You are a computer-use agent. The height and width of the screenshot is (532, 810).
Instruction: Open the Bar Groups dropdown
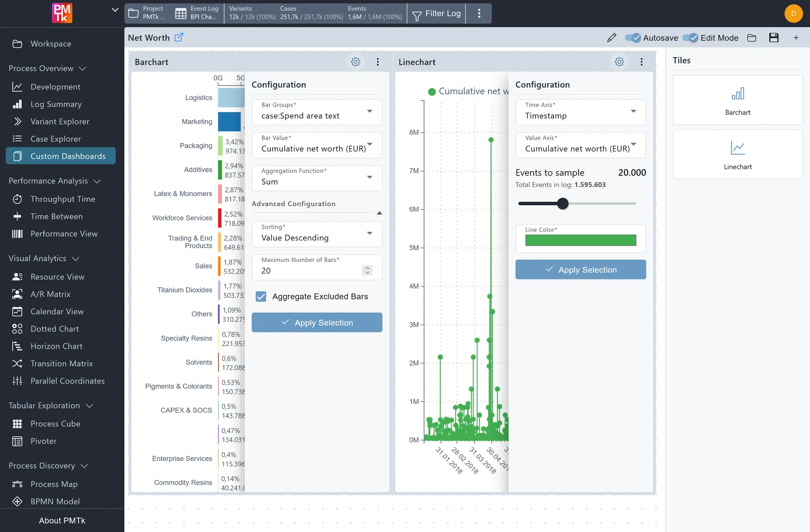(x=317, y=112)
